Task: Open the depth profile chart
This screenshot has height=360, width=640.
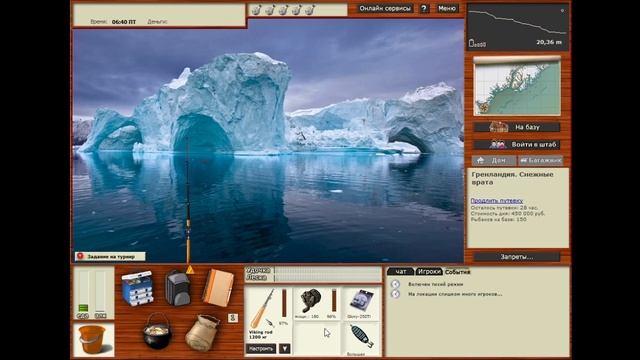Action: coord(518,27)
